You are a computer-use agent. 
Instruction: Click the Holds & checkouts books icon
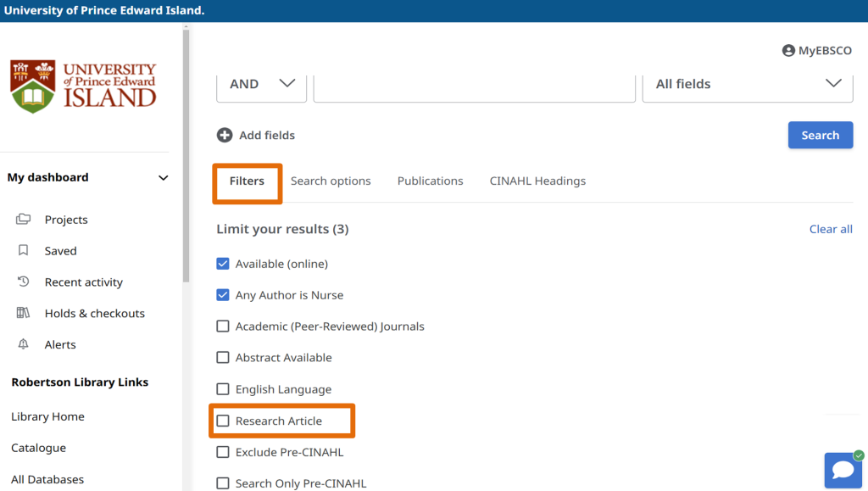point(24,314)
